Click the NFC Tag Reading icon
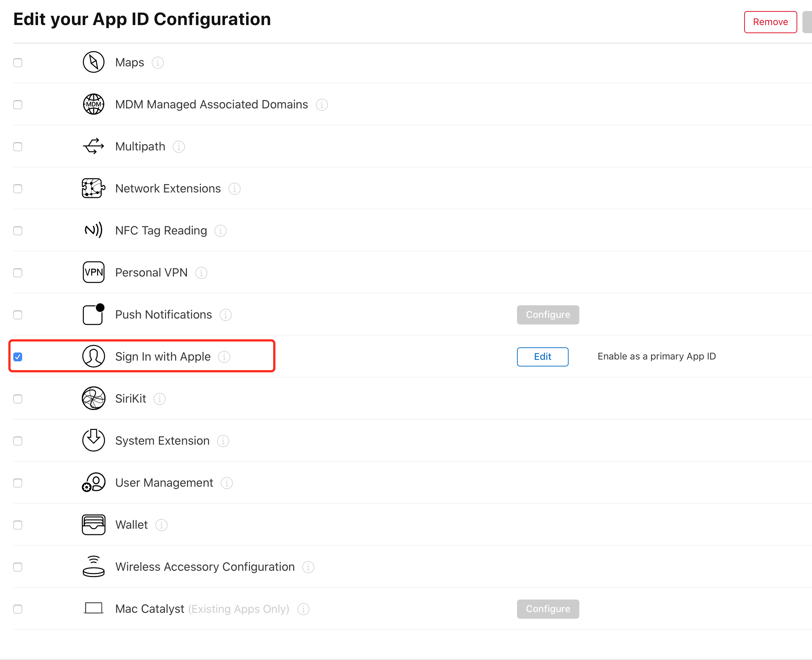812x660 pixels. point(94,230)
